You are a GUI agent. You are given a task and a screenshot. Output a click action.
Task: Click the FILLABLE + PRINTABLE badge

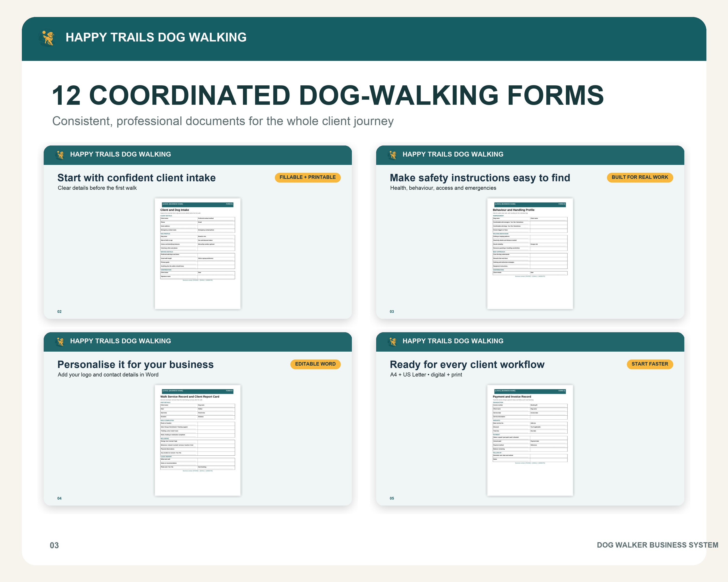pos(308,178)
